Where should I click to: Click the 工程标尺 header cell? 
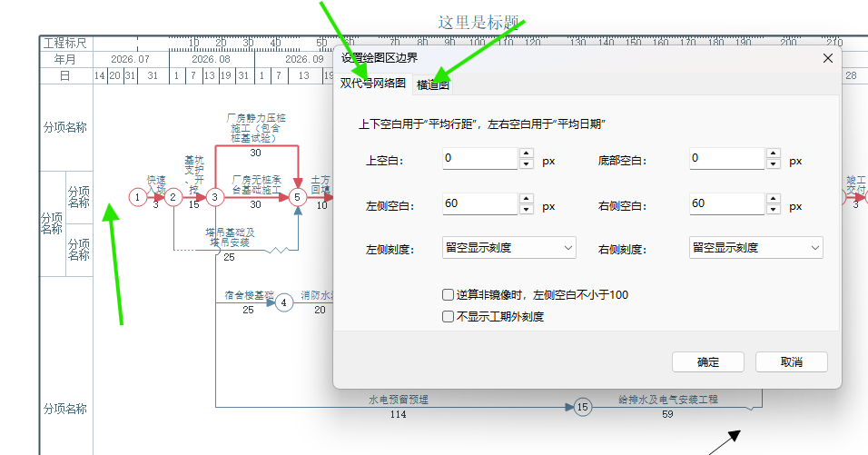click(x=65, y=44)
